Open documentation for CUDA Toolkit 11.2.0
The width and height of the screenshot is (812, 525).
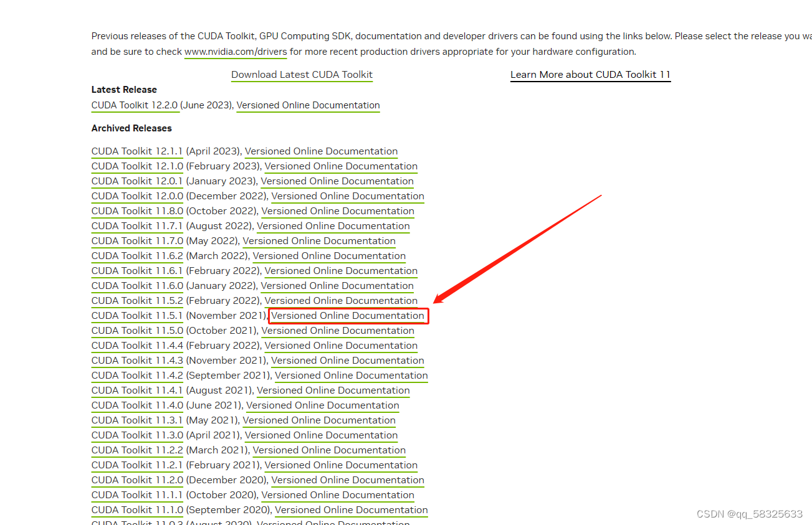pyautogui.click(x=348, y=480)
